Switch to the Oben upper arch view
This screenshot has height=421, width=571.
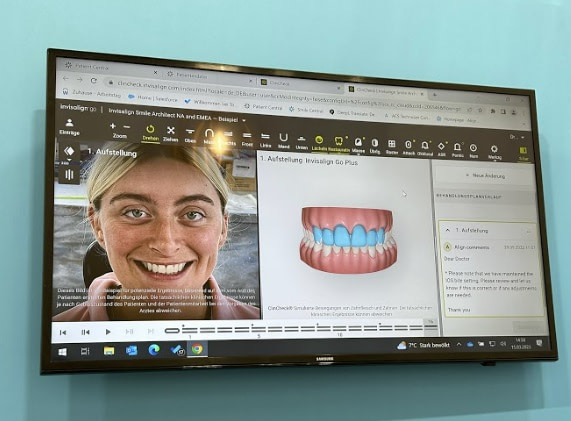(x=190, y=135)
